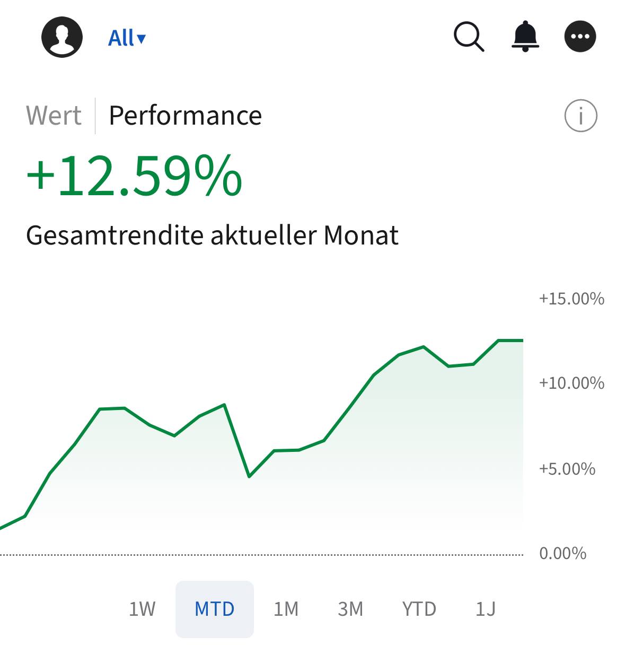Open notifications bell

[525, 37]
